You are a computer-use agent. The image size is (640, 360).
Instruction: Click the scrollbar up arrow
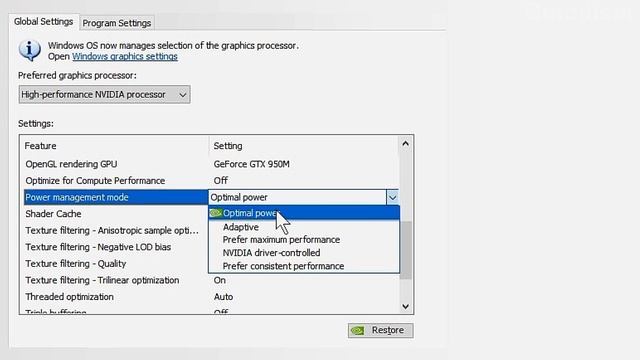405,144
